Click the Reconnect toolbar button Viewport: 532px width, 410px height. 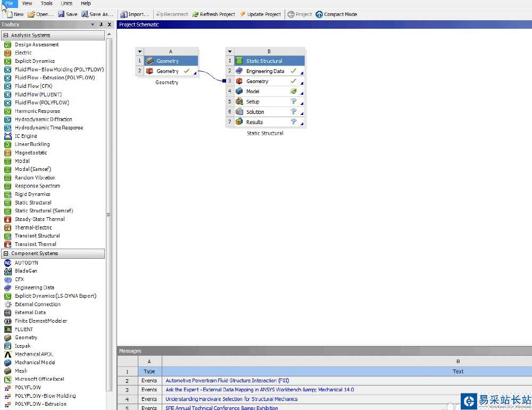tap(172, 14)
